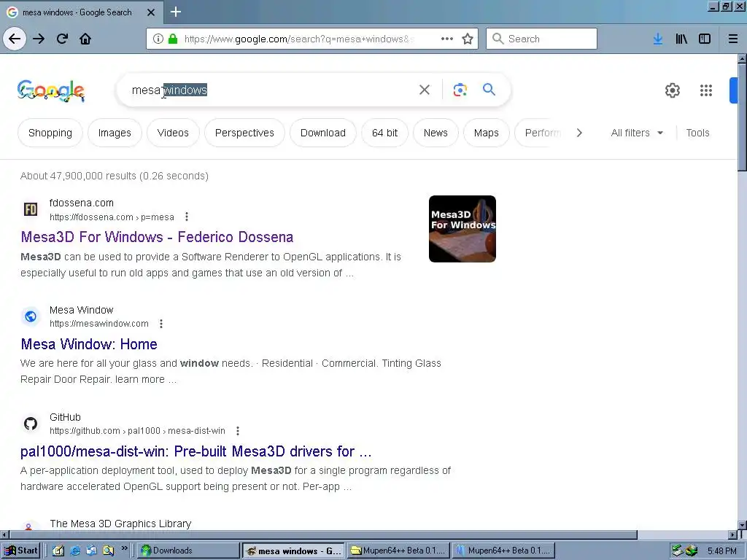Open pal1000/mesa-dist-win GitHub result
Viewport: 747px width, 560px height.
point(196,451)
